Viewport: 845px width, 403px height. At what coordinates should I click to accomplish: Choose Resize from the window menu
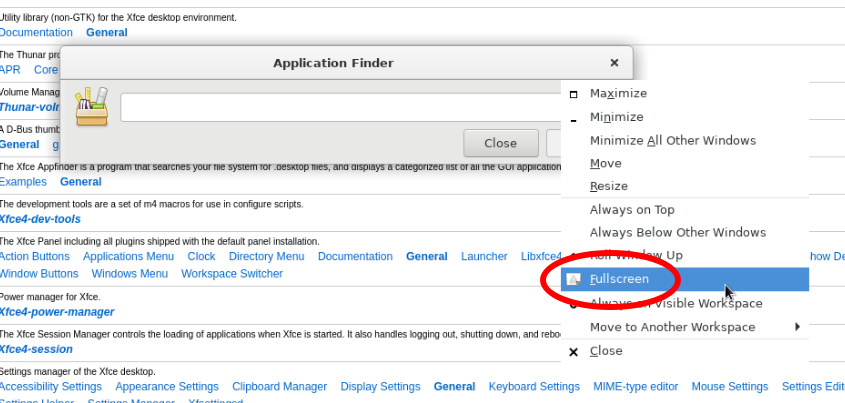tap(609, 187)
